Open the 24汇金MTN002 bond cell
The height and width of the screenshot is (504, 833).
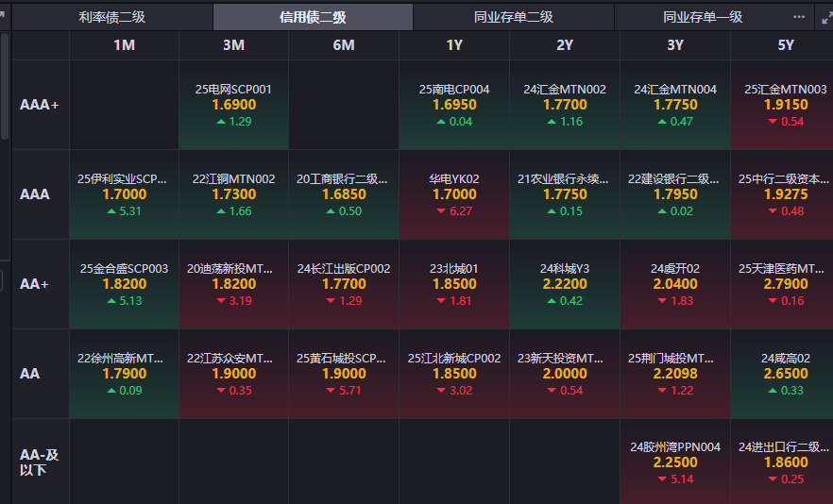click(x=565, y=105)
